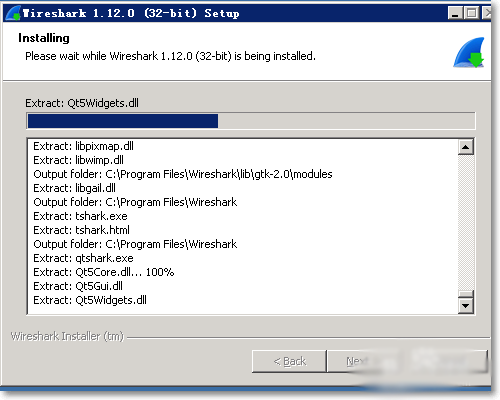Click the Wireshark fin icon in title bar
Viewport: 500px width, 400px height.
(x=13, y=13)
